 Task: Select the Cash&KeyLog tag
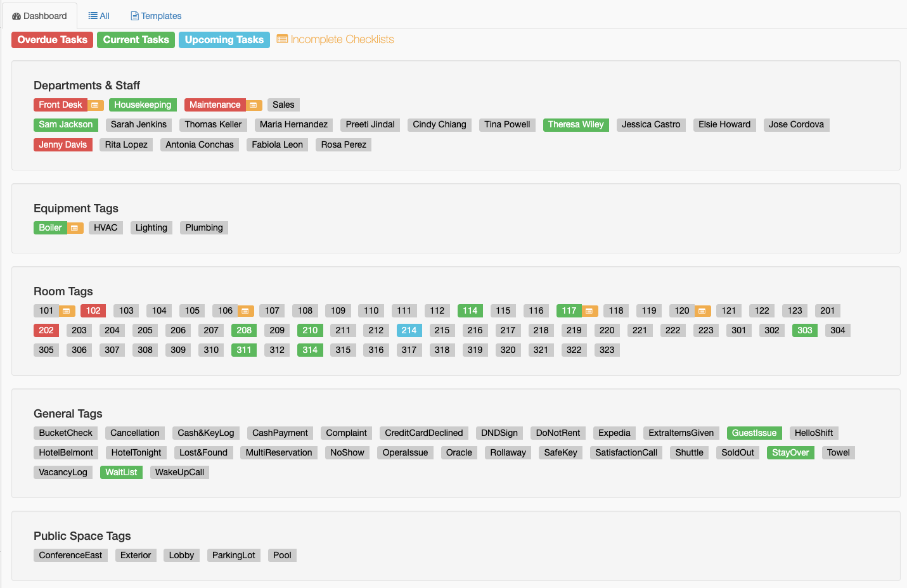[206, 433]
